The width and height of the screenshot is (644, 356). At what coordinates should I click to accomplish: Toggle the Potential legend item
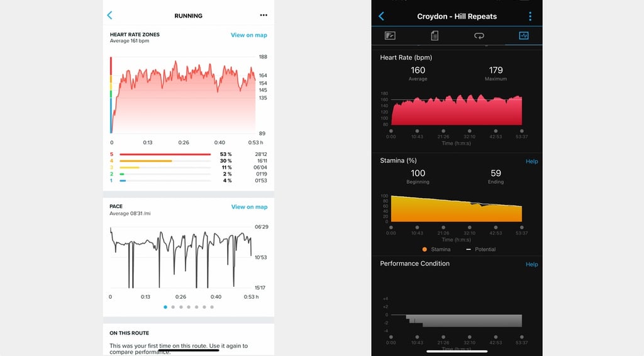coord(481,249)
